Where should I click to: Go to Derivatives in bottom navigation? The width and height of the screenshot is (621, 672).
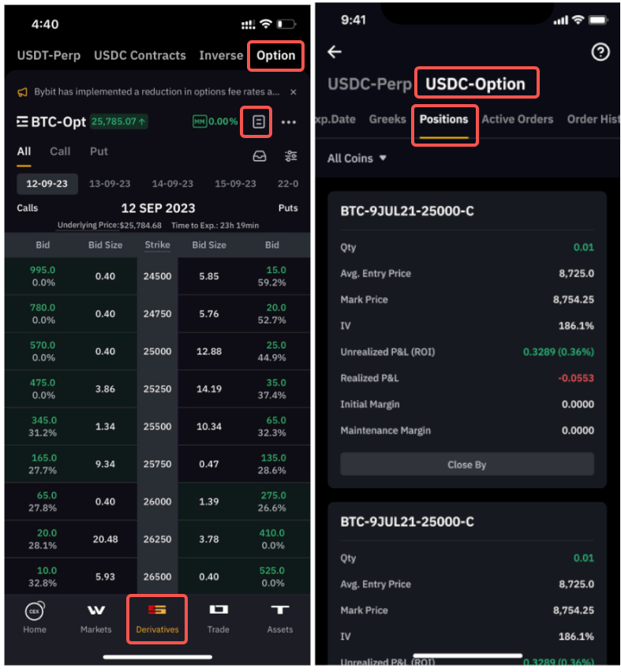(157, 618)
